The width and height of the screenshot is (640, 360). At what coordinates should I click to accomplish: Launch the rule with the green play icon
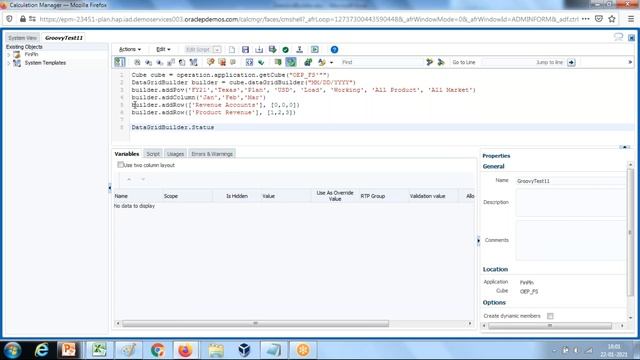tap(315, 49)
